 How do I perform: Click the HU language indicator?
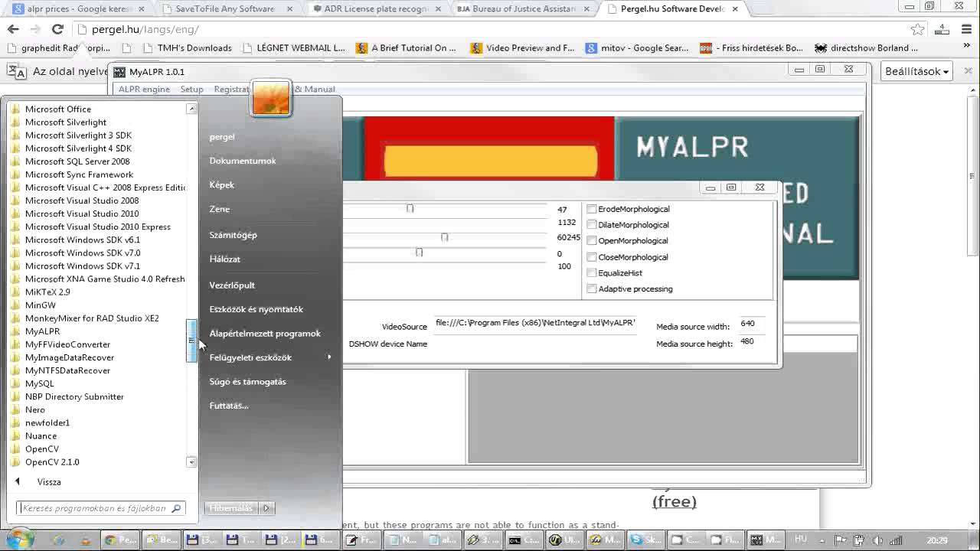click(x=801, y=540)
